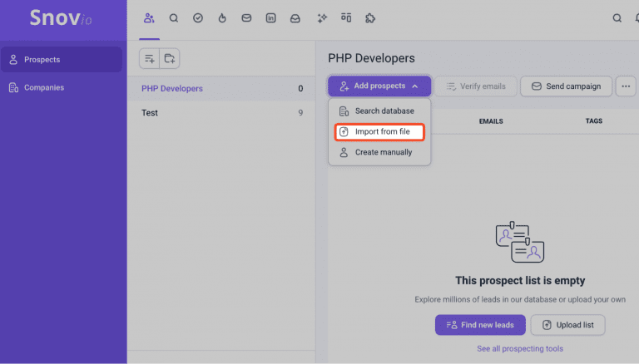Choose Search database from the dropdown

pyautogui.click(x=379, y=111)
